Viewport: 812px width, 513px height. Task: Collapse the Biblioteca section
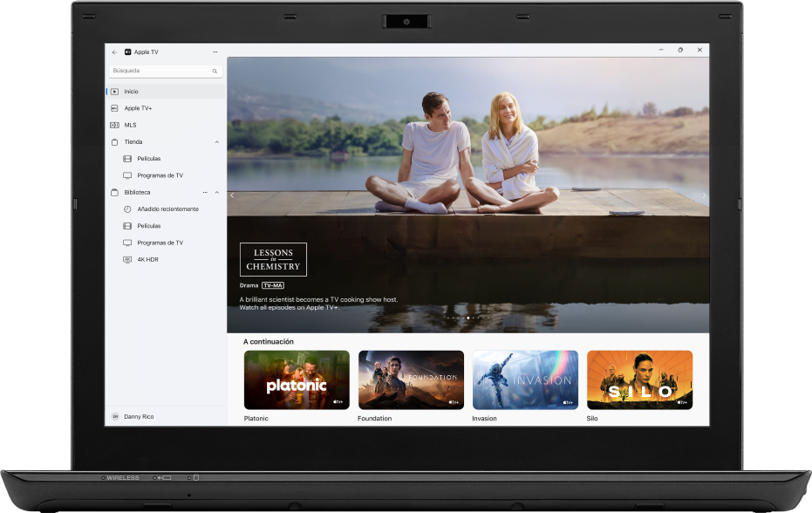coord(218,192)
